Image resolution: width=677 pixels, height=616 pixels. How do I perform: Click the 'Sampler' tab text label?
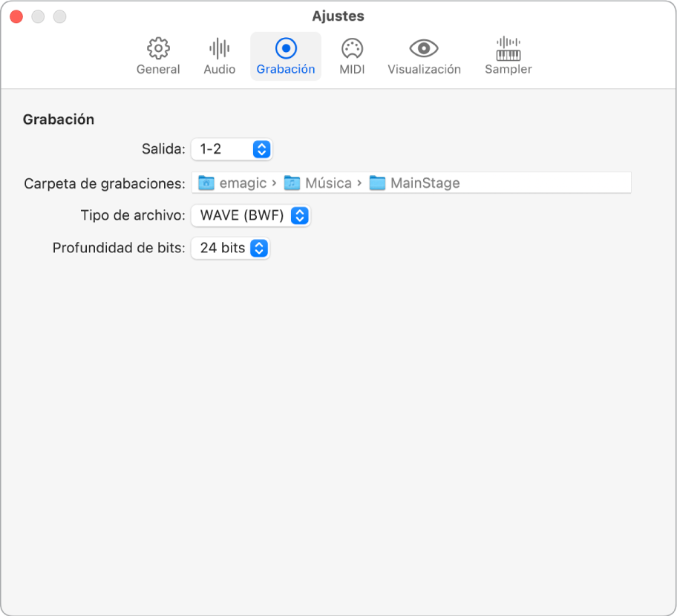pyautogui.click(x=508, y=70)
